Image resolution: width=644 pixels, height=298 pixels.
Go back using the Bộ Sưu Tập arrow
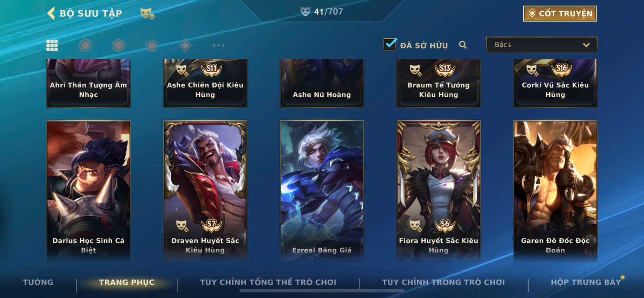coord(51,13)
